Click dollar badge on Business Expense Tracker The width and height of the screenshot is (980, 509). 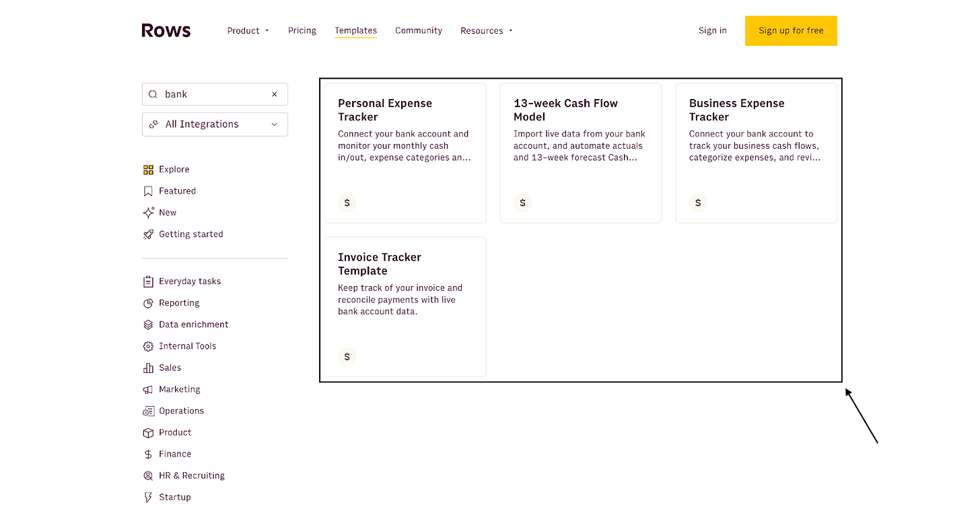pyautogui.click(x=698, y=203)
